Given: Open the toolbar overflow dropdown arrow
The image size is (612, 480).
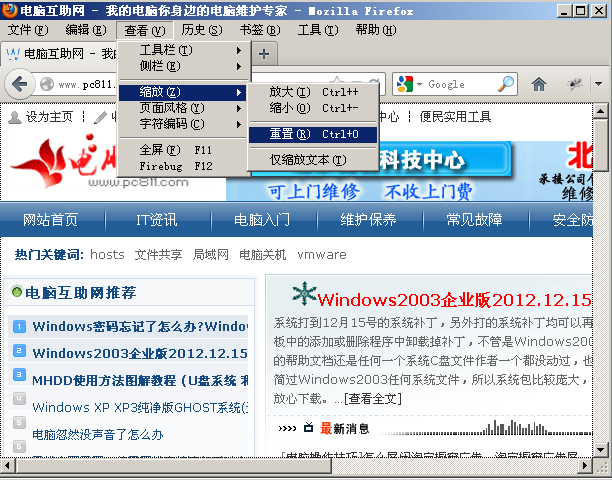Looking at the screenshot, I should 598,84.
